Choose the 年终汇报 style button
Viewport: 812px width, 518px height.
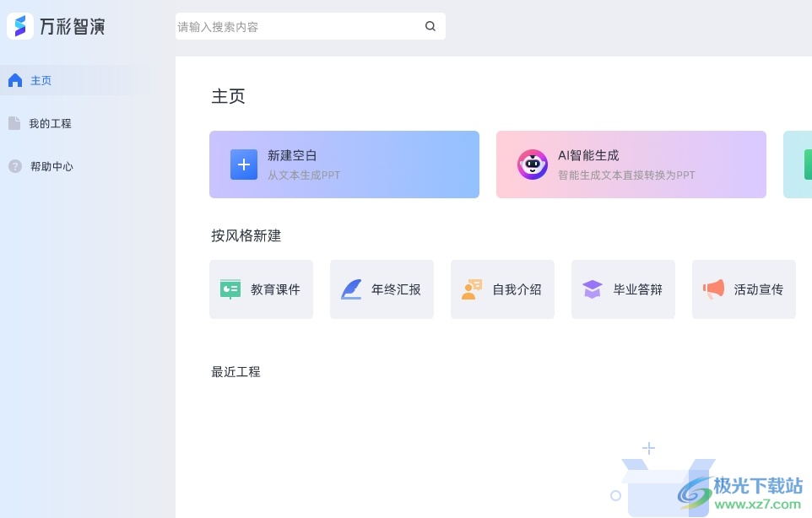pyautogui.click(x=382, y=289)
